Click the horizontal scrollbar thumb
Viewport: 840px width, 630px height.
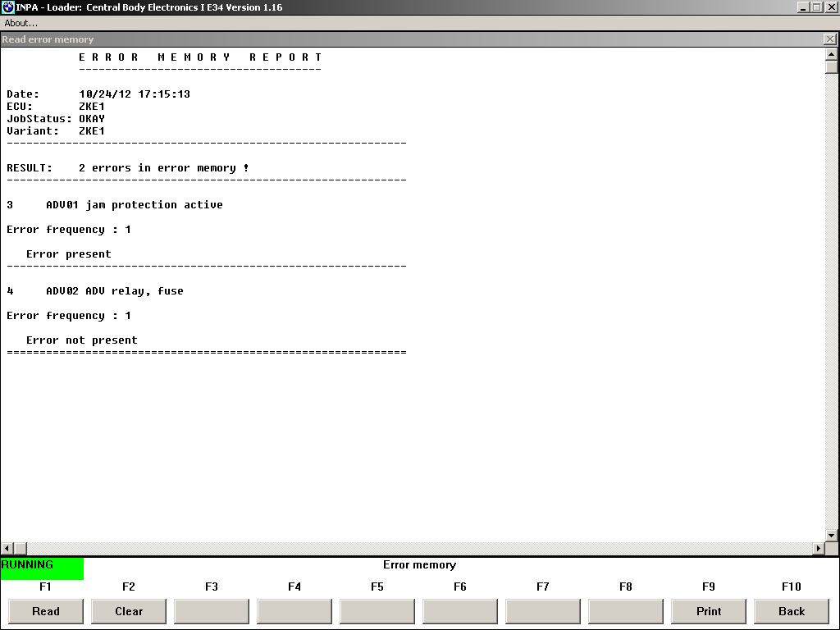tap(21, 548)
